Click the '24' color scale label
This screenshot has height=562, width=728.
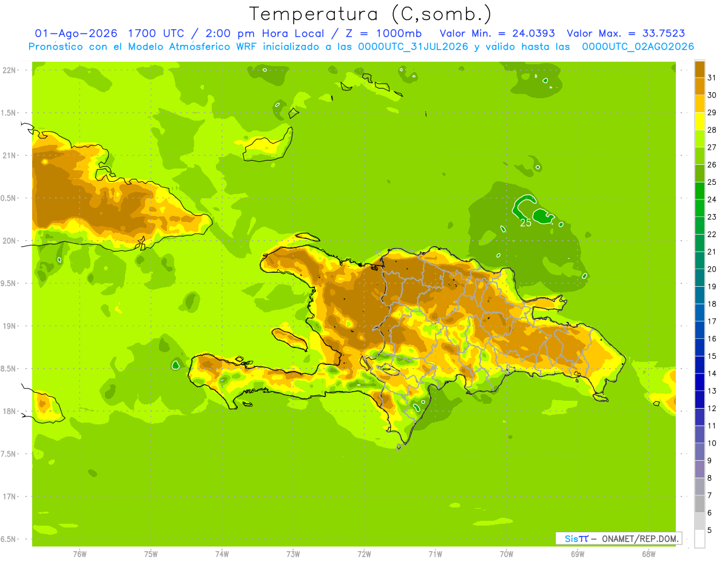(x=712, y=199)
